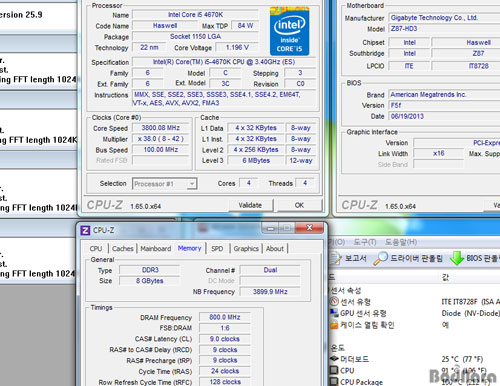The height and width of the screenshot is (386, 500).
Task: Click the CPU Package temperature row icon
Action: click(x=334, y=381)
